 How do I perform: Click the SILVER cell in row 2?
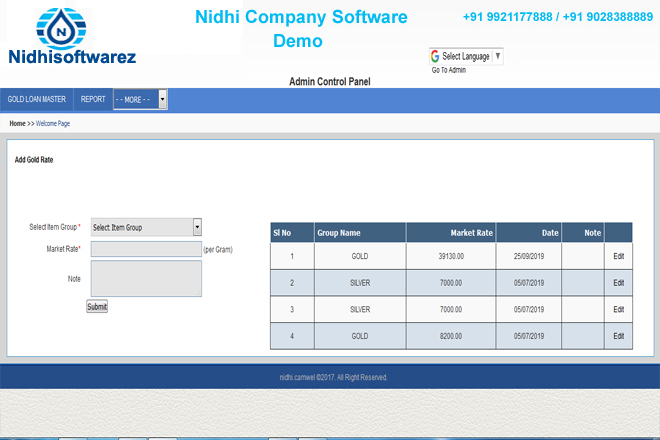(360, 283)
